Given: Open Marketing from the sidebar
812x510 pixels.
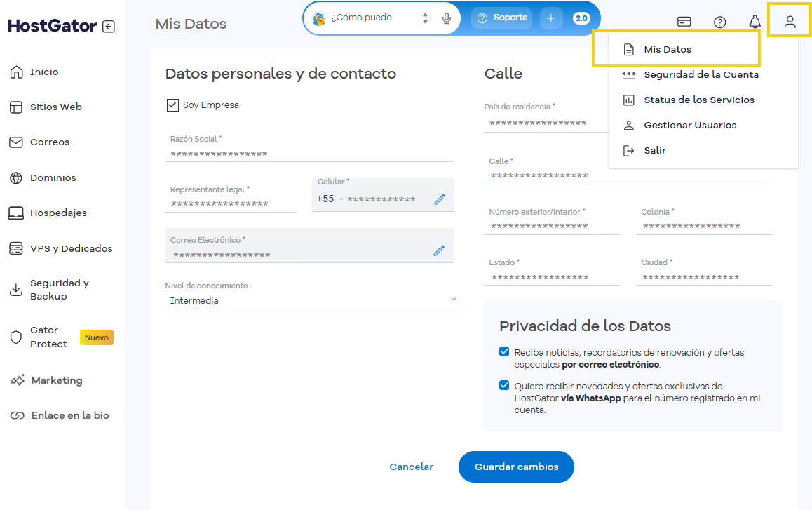Looking at the screenshot, I should point(57,380).
